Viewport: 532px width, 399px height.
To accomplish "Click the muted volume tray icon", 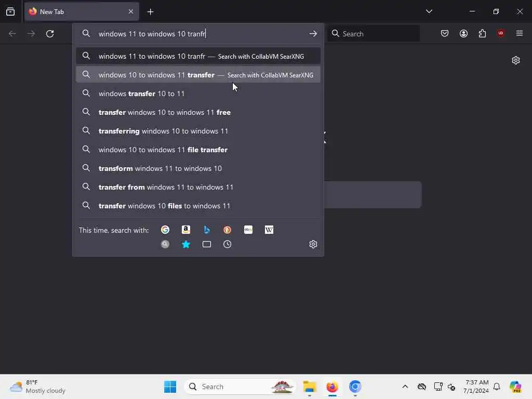I will click(451, 387).
